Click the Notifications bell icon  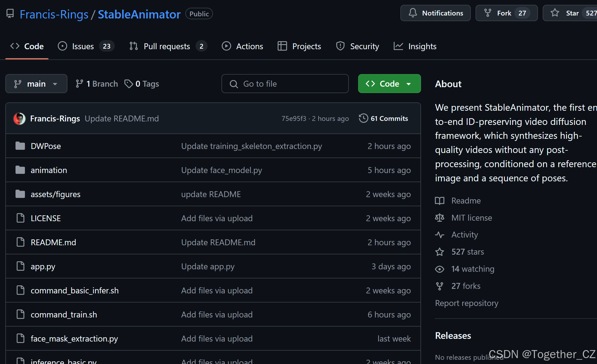click(x=413, y=13)
